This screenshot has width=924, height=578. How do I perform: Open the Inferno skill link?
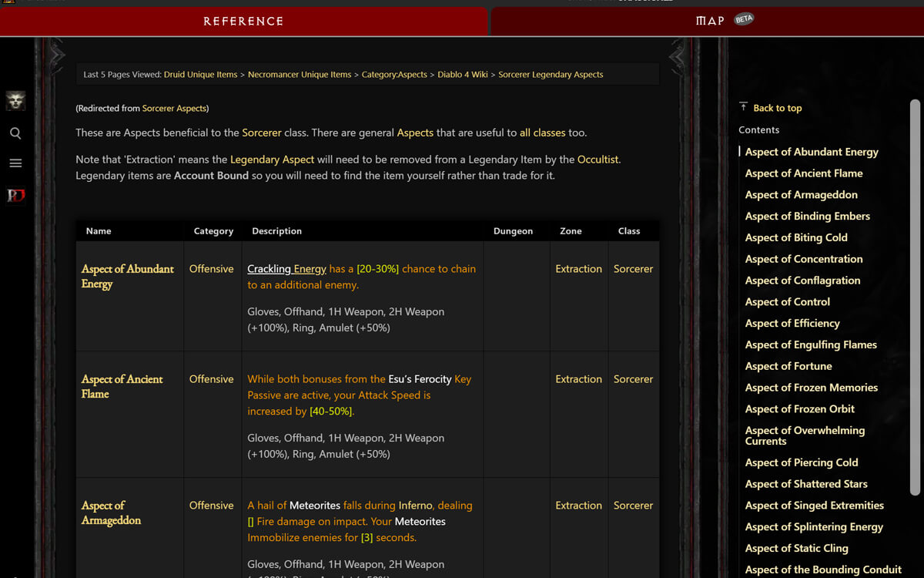point(414,506)
